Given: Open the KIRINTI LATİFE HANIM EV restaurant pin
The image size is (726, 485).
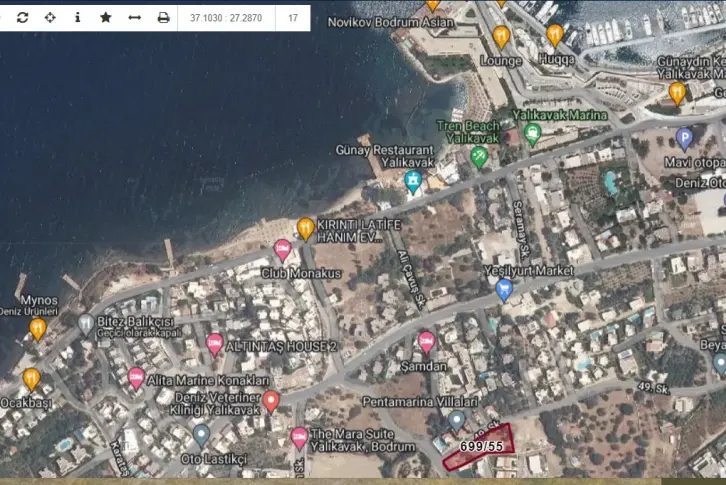Looking at the screenshot, I should [306, 229].
